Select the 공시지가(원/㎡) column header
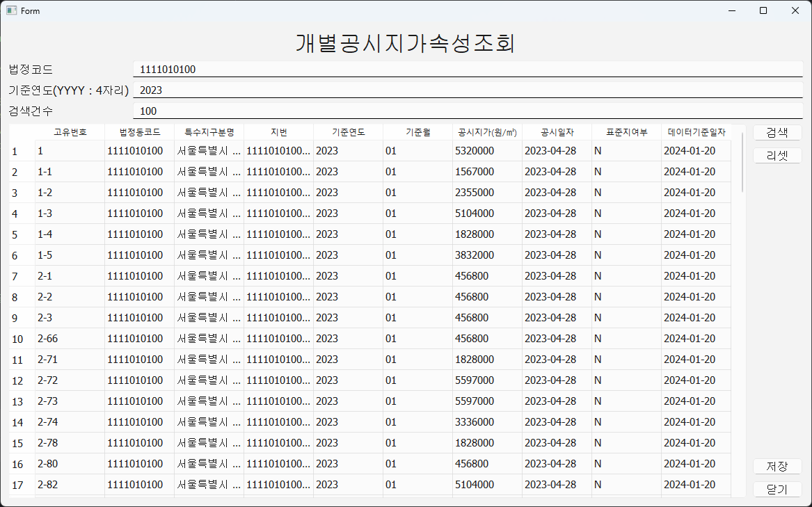 click(487, 132)
